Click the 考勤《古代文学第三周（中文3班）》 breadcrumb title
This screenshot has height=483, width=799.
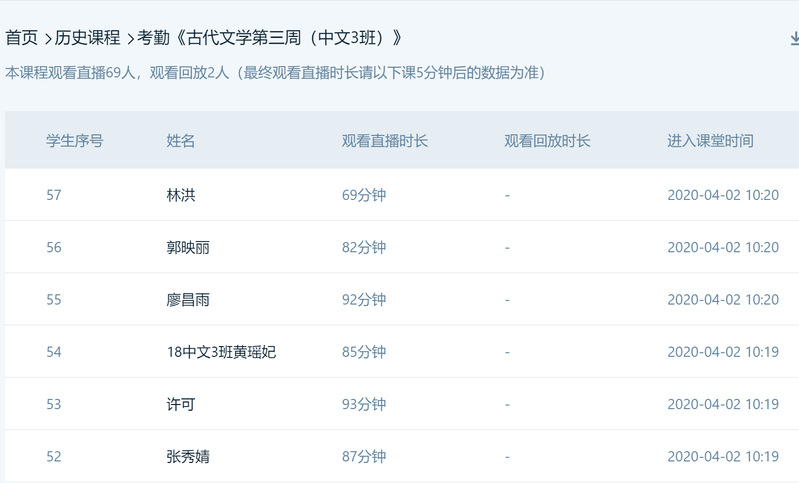click(x=270, y=39)
